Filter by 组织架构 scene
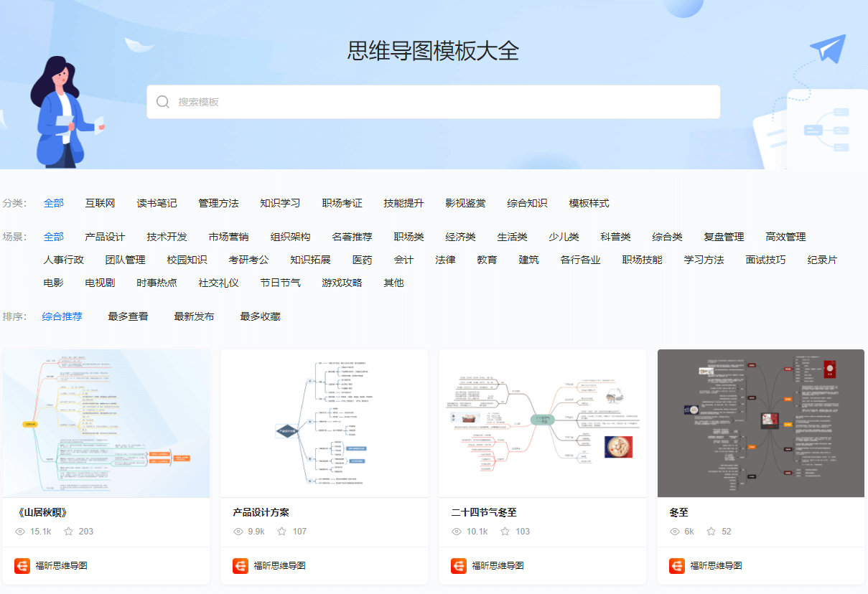The image size is (868, 594). click(x=290, y=237)
